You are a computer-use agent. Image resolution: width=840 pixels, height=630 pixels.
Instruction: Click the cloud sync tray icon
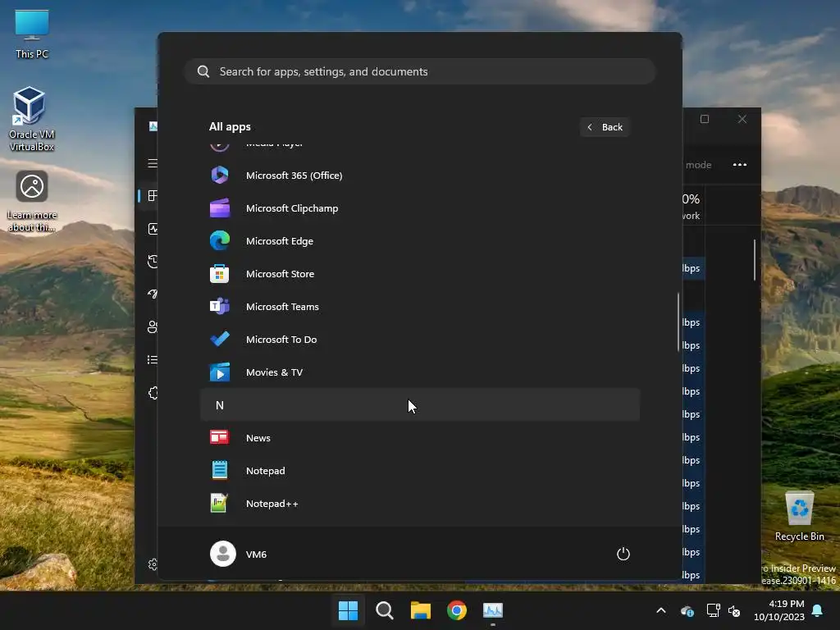coord(687,610)
